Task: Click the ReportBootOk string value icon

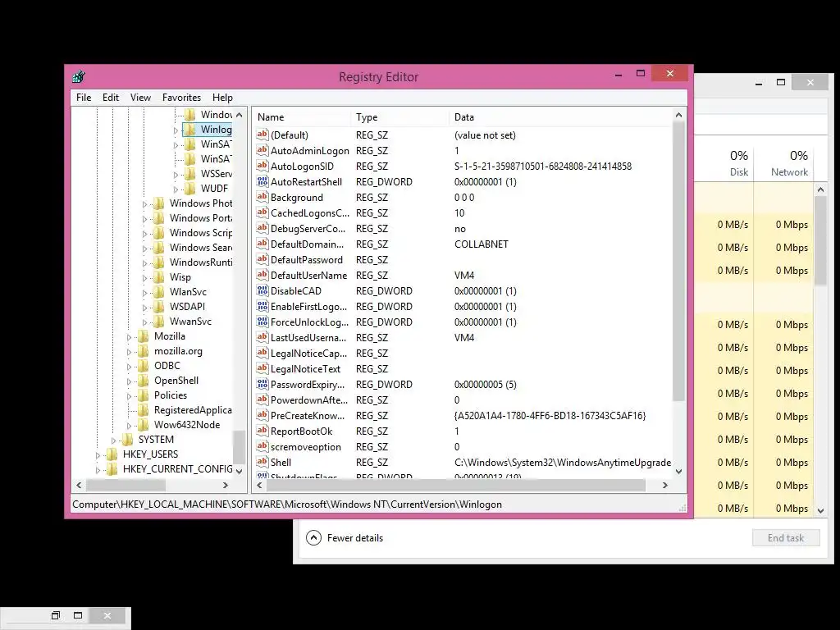Action: point(262,431)
